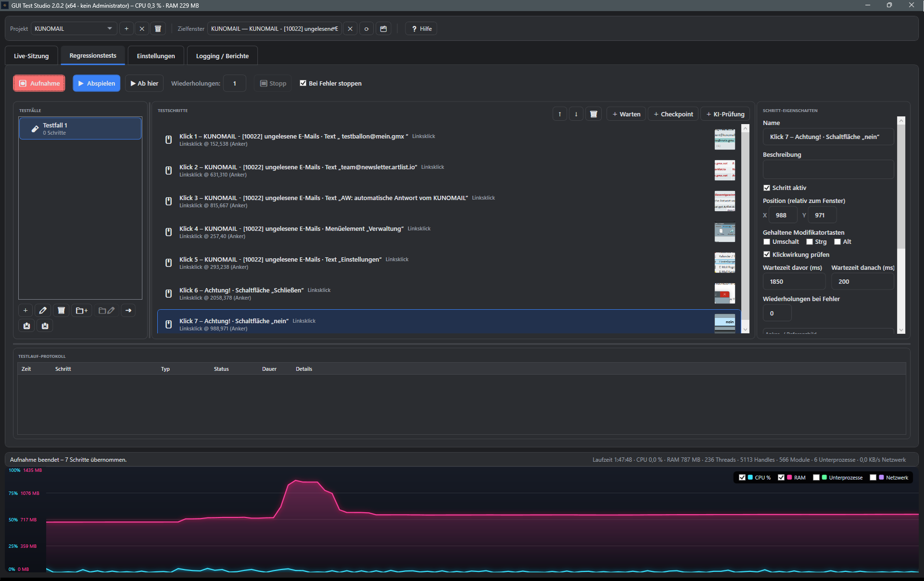Screen dimensions: 924x581
Task: Open the Zielfenster combo box
Action: (275, 29)
